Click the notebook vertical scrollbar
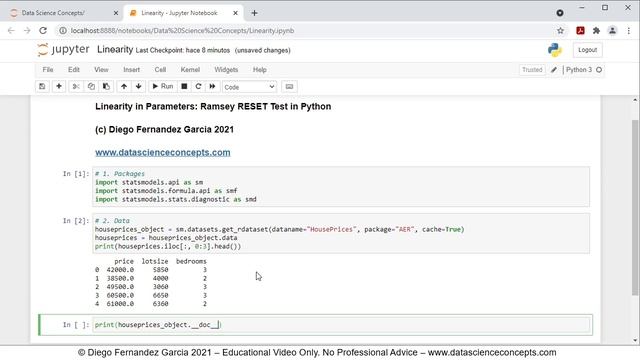This screenshot has width=640, height=360. pyautogui.click(x=635, y=207)
